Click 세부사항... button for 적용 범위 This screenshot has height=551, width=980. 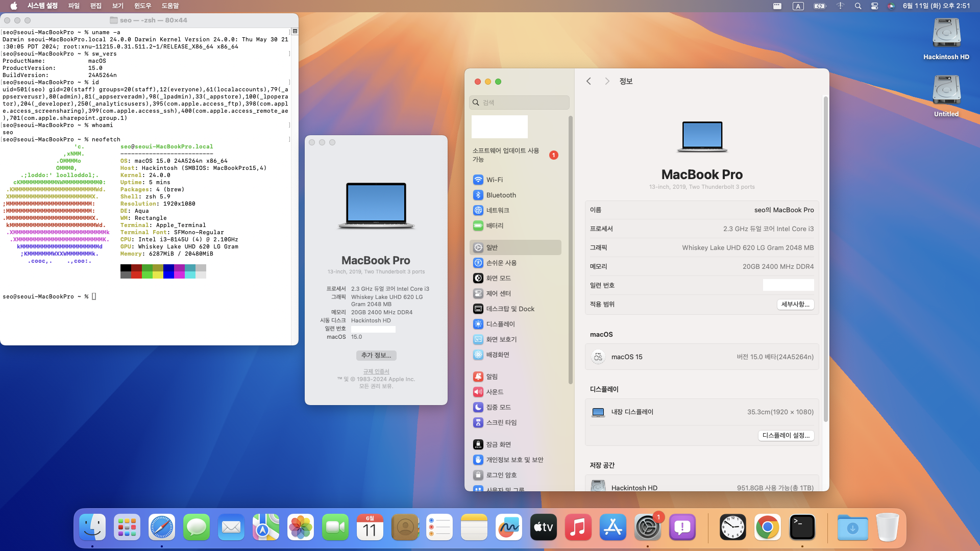(x=795, y=304)
